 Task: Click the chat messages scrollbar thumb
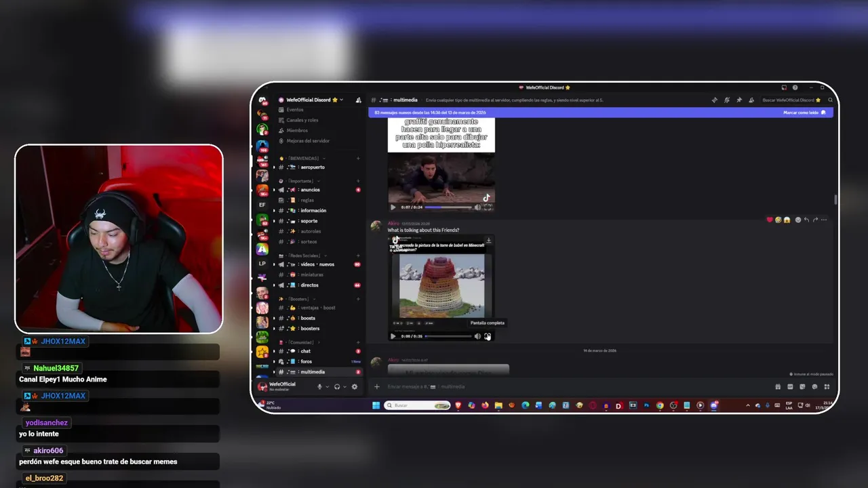point(835,199)
